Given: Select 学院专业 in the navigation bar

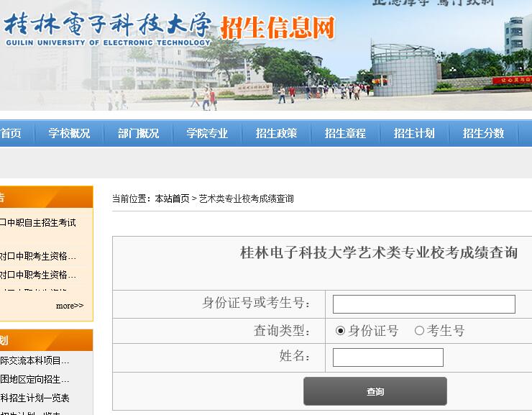Looking at the screenshot, I should point(207,133).
